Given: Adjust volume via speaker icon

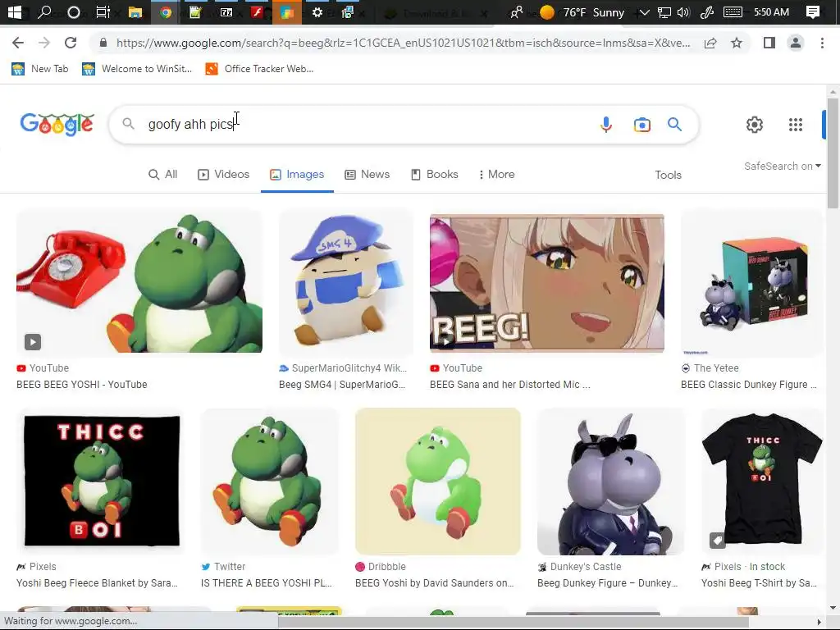Looking at the screenshot, I should point(683,11).
